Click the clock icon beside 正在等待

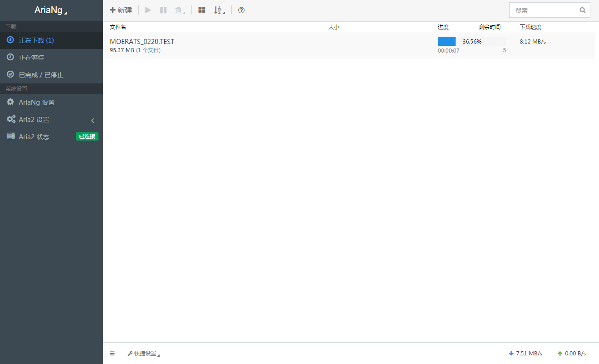[x=10, y=57]
